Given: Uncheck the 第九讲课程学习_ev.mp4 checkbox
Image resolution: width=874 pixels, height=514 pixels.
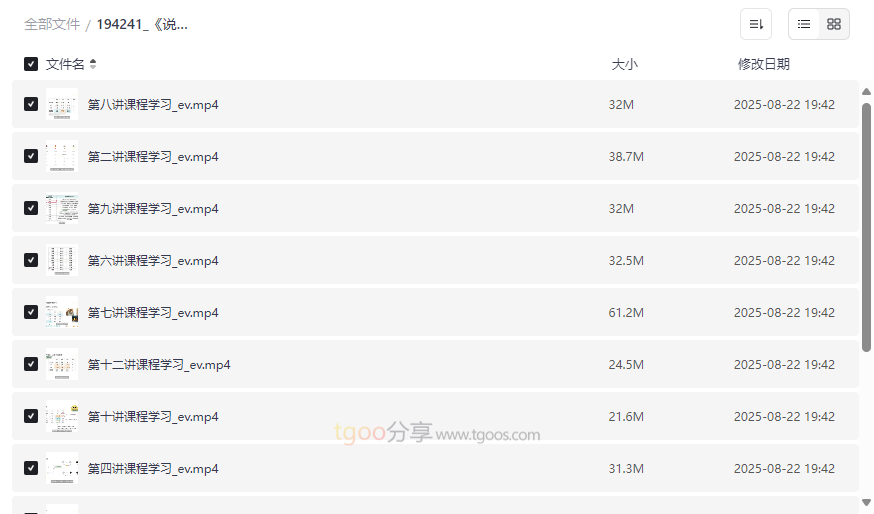Looking at the screenshot, I should pyautogui.click(x=31, y=208).
